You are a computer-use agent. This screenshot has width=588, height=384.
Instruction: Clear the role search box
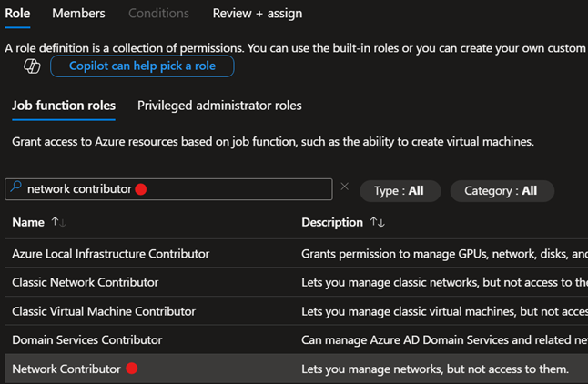345,187
